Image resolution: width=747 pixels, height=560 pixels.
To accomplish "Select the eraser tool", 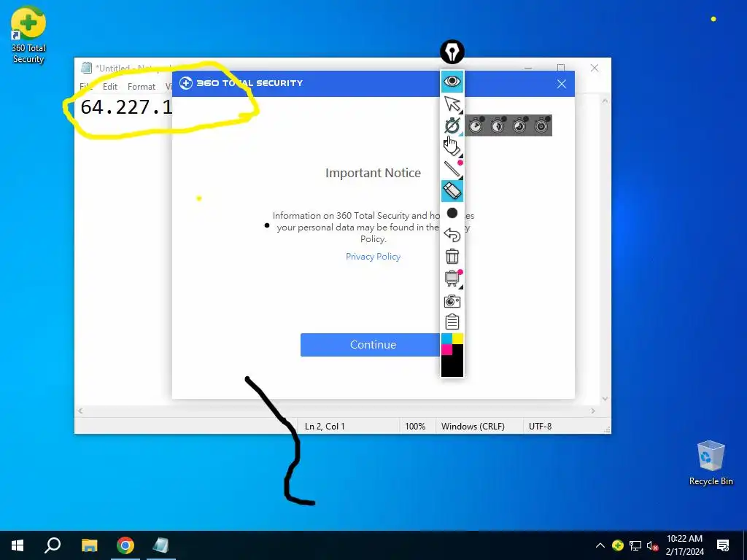I will [x=452, y=192].
